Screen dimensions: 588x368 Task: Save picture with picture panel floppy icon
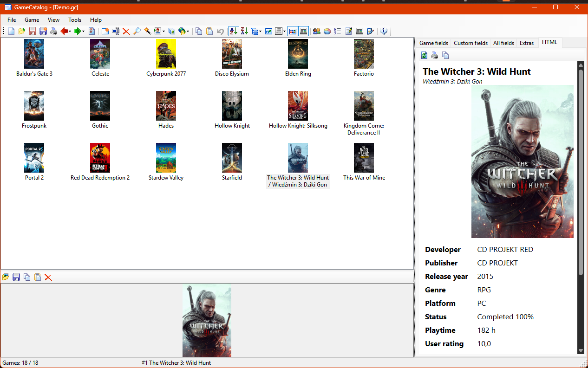[x=16, y=277]
